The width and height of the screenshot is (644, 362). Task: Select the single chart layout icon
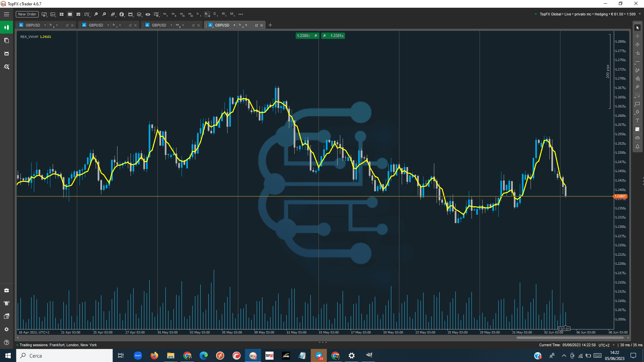(x=70, y=14)
